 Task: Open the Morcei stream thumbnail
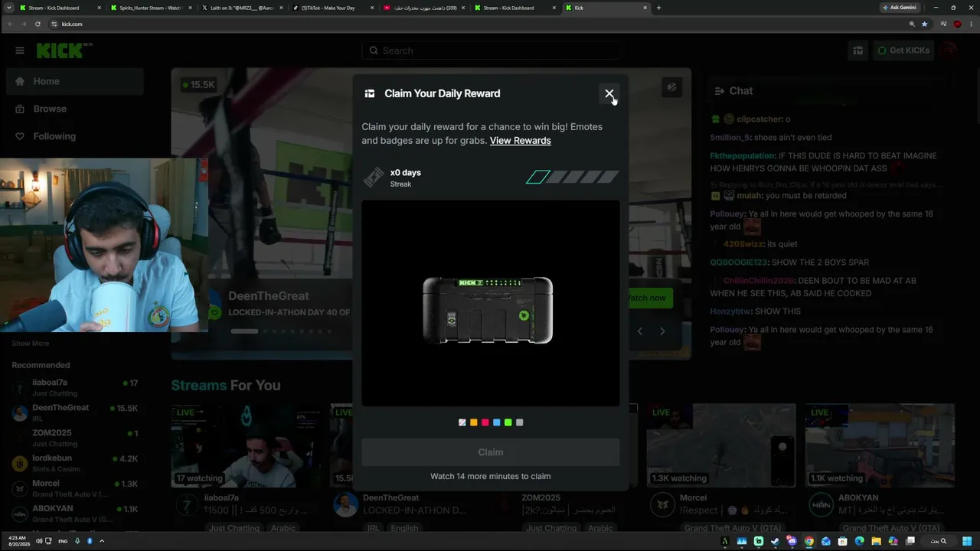click(721, 446)
